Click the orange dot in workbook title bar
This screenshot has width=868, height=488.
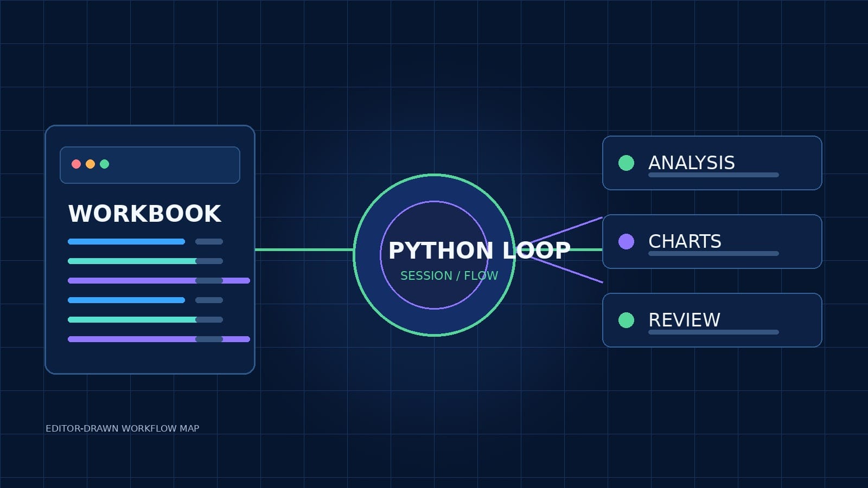90,164
